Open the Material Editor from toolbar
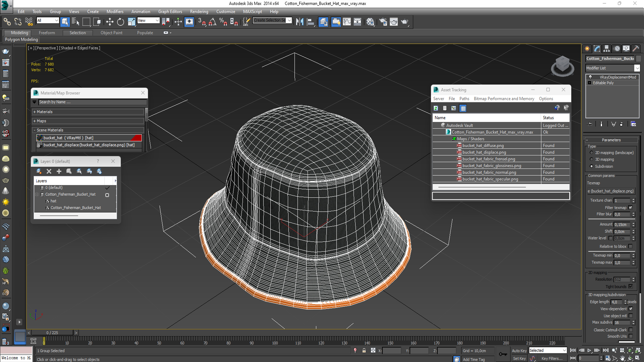This screenshot has width=644, height=362. pos(370,22)
